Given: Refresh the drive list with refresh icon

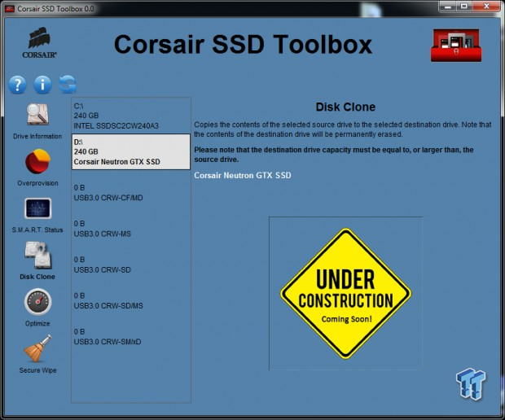Looking at the screenshot, I should [68, 85].
